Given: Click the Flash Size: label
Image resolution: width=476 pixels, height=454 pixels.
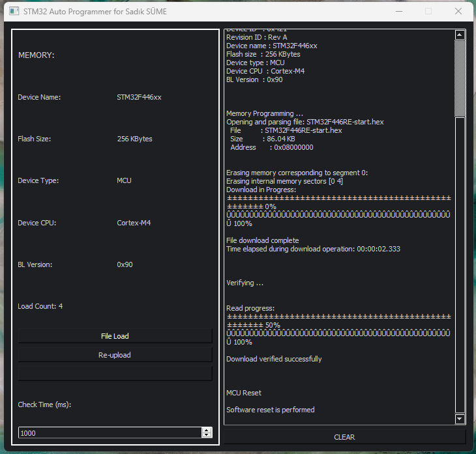Looking at the screenshot, I should (35, 139).
